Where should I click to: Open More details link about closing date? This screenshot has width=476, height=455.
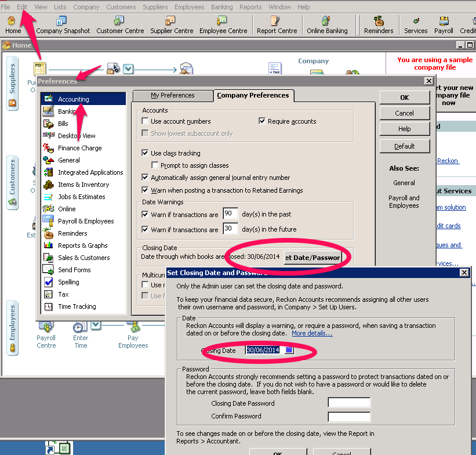click(x=312, y=333)
